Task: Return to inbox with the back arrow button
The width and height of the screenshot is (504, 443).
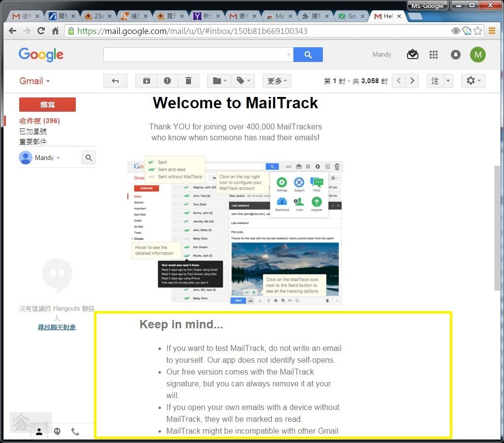Action: [x=115, y=81]
